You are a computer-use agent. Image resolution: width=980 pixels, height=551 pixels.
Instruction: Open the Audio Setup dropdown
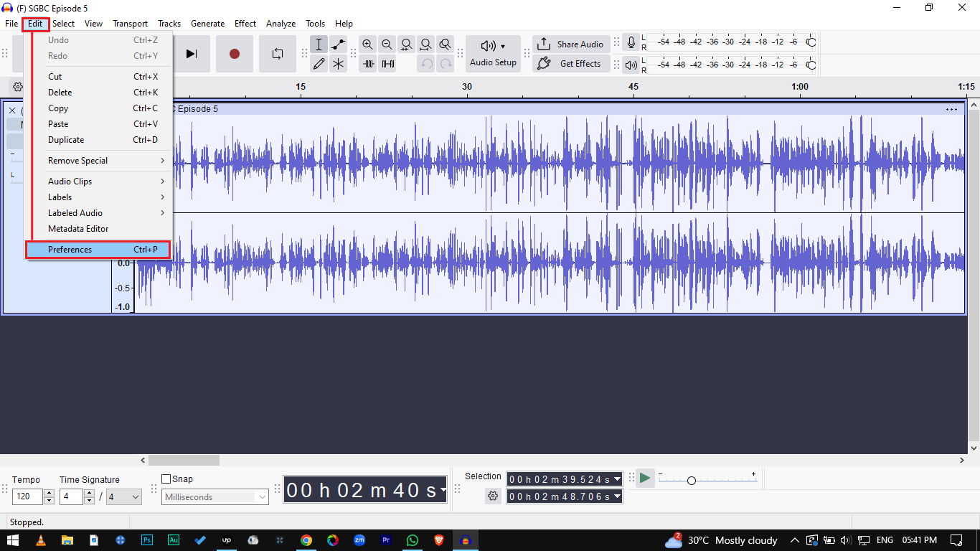pos(493,54)
